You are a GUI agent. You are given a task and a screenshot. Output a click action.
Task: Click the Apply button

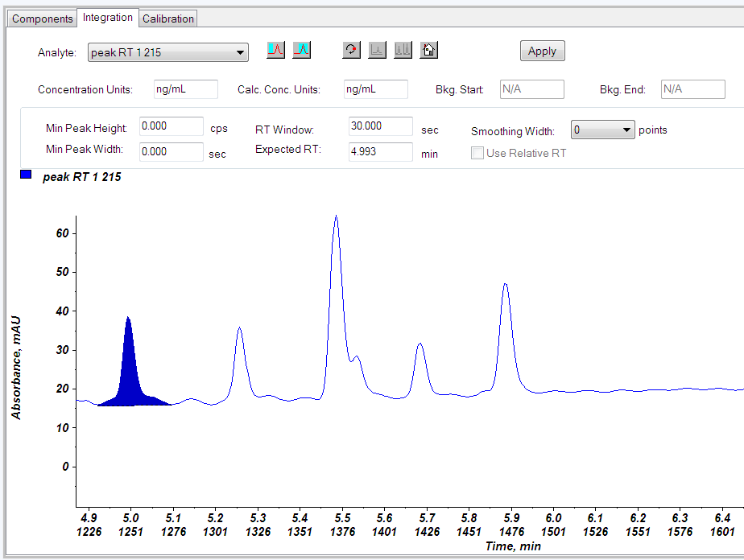coord(543,51)
